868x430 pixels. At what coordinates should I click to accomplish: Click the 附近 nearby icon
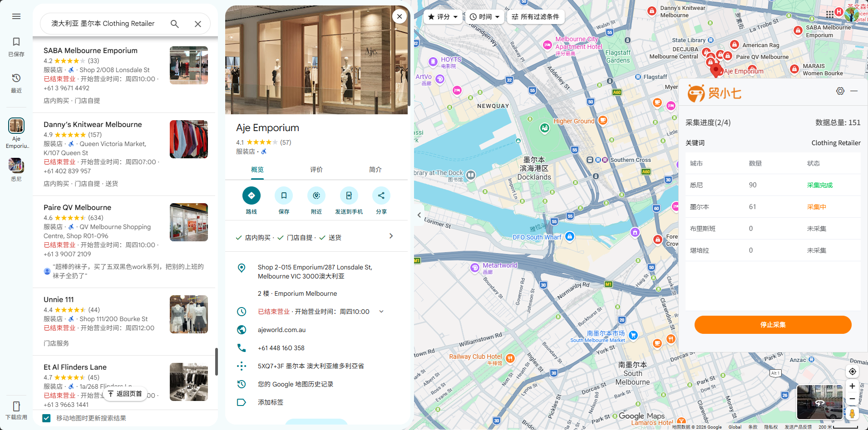(x=316, y=195)
